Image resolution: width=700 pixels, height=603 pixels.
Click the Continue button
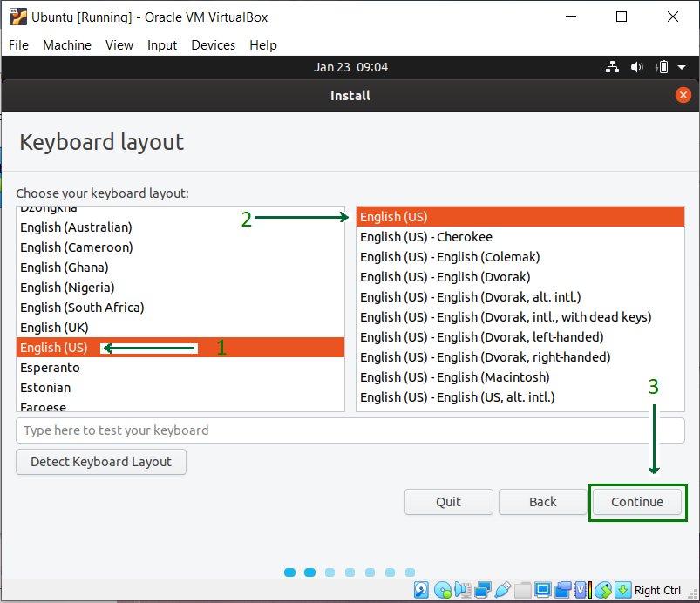pyautogui.click(x=637, y=502)
